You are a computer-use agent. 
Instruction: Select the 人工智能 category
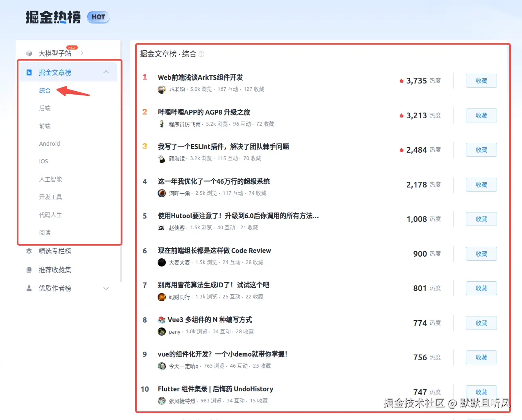[x=51, y=179]
